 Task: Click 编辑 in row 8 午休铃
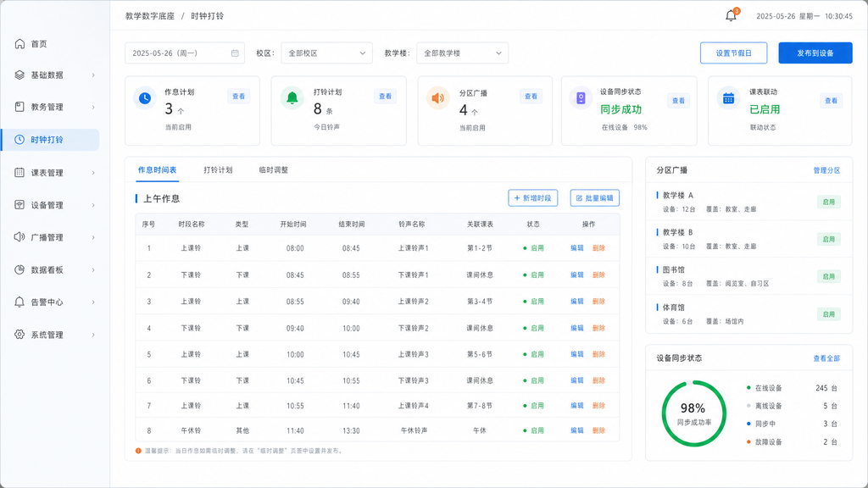pos(576,430)
